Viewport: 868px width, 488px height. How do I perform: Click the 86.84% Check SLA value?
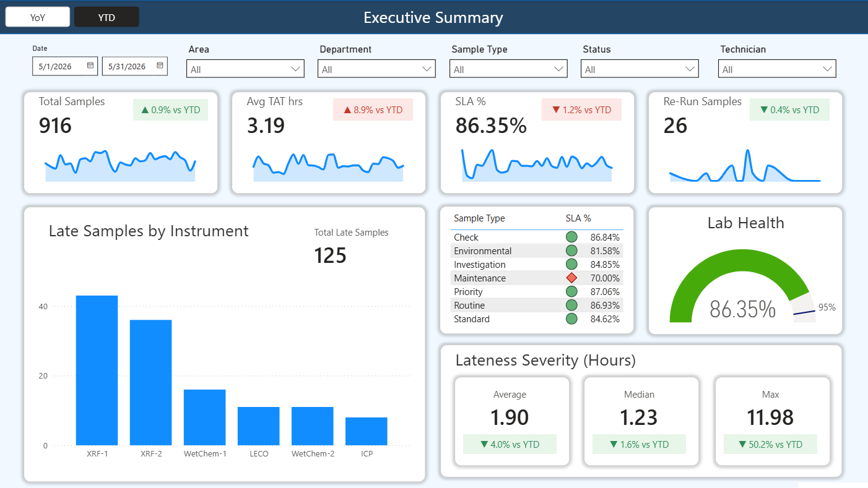(605, 237)
